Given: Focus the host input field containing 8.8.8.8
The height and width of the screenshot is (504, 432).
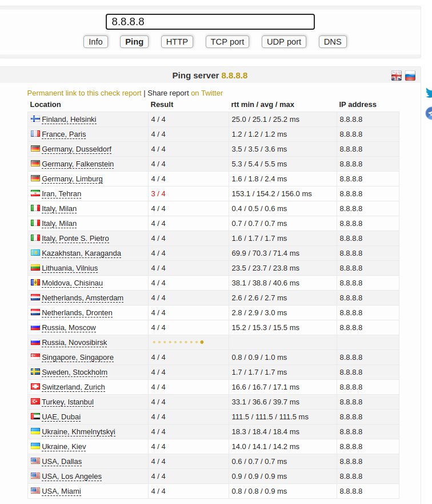Looking at the screenshot, I should point(210,22).
